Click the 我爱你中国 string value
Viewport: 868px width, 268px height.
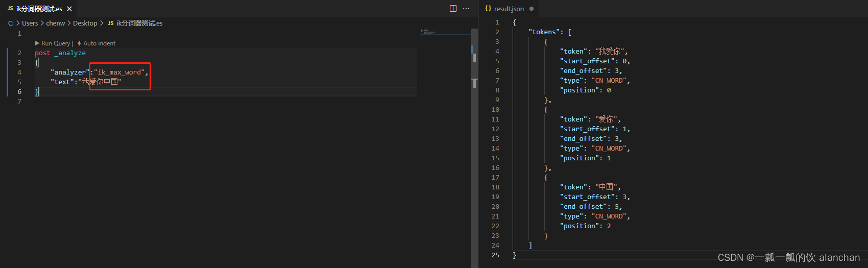100,82
